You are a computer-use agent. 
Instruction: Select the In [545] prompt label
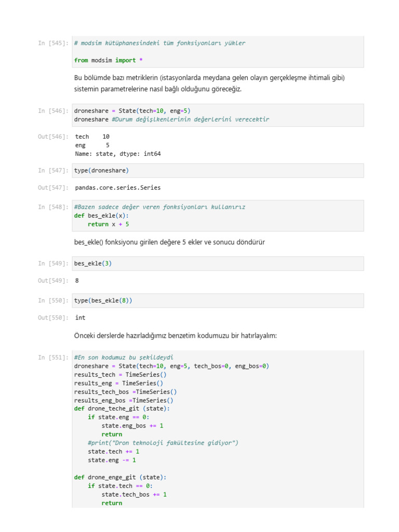point(53,43)
